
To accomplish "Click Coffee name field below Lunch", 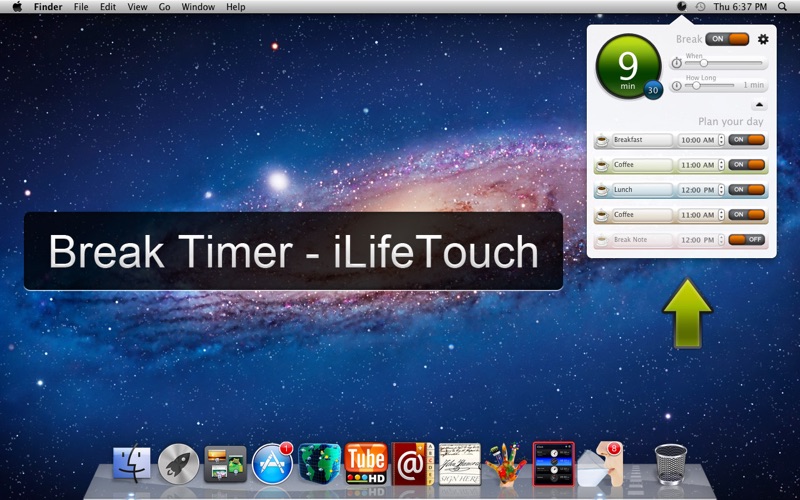I will click(642, 215).
